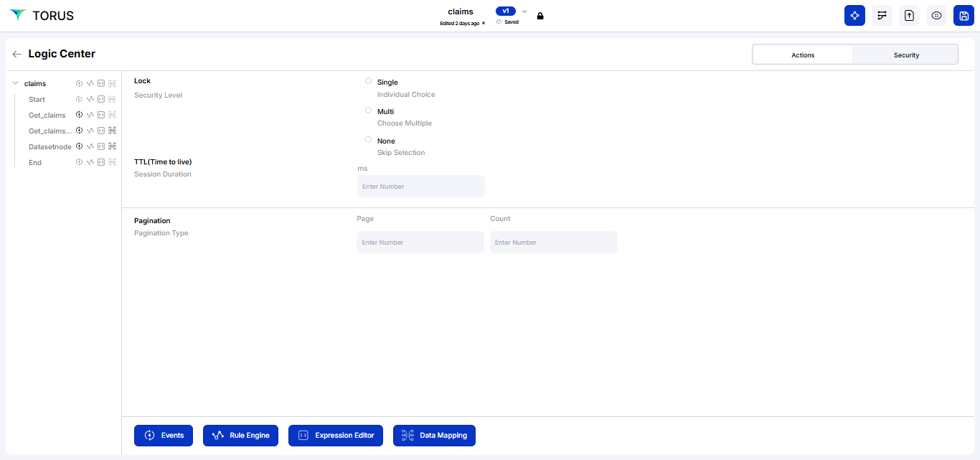Viewport: 980px width, 460px height.
Task: Select the None lock radio option
Action: 369,140
